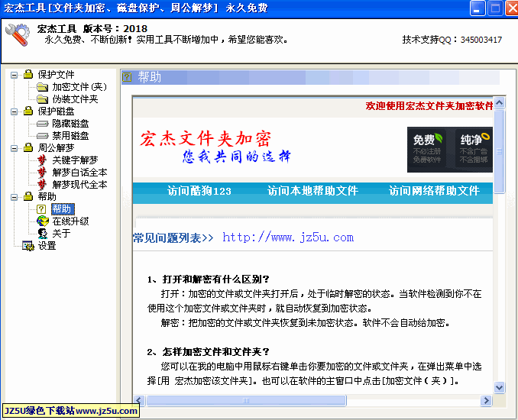The height and width of the screenshot is (420, 518).
Task: Maximize the 宏杰工具 window
Action: pyautogui.click(x=495, y=8)
